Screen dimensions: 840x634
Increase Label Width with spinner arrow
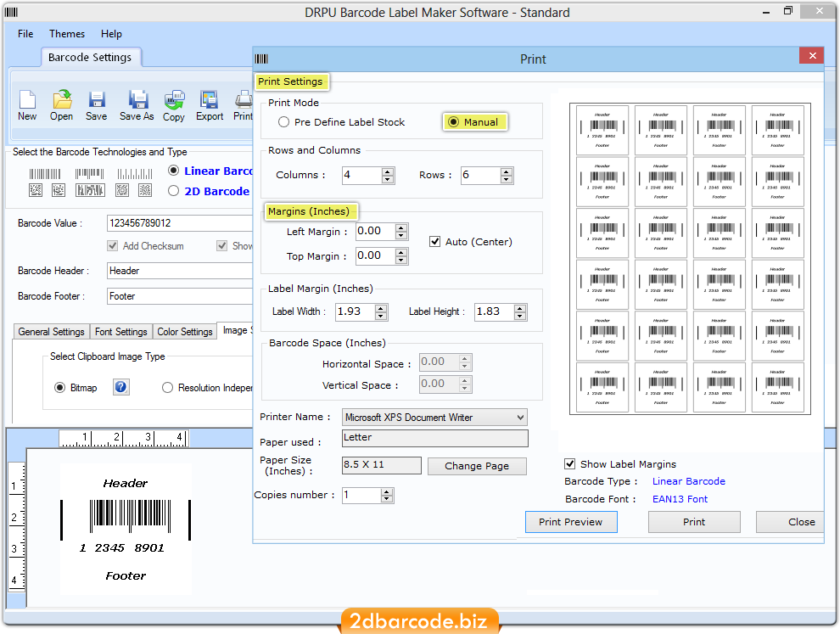pos(381,308)
